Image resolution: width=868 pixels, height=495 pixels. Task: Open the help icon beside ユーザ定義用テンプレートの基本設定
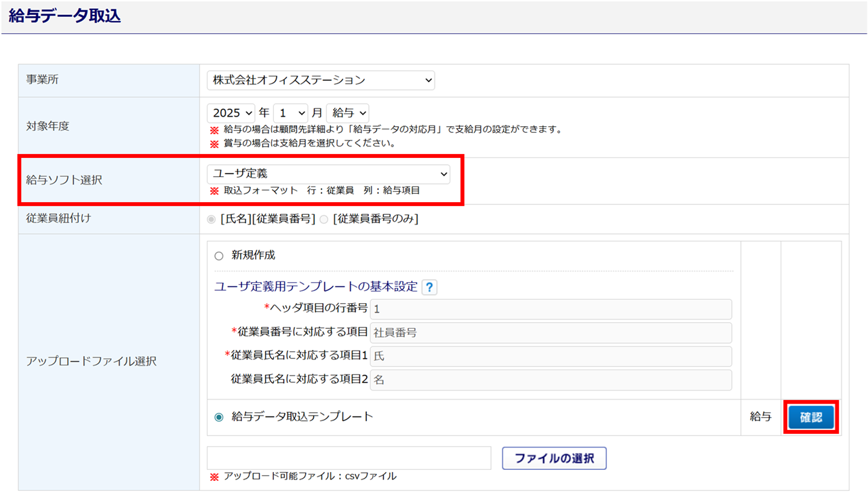tap(429, 287)
